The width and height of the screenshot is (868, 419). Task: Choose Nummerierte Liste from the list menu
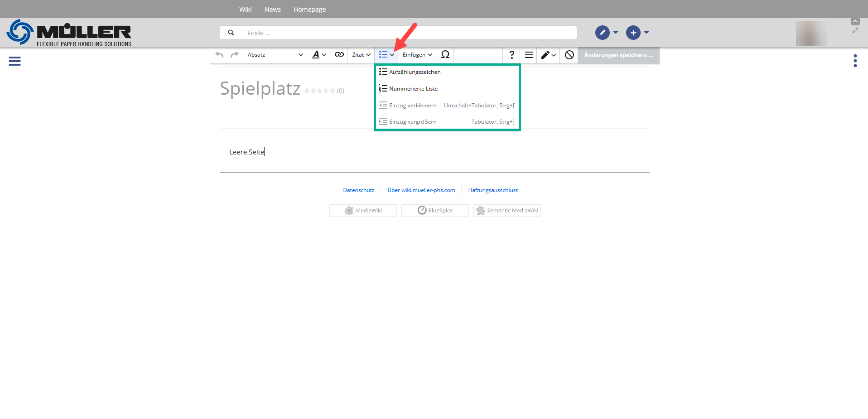click(x=413, y=89)
